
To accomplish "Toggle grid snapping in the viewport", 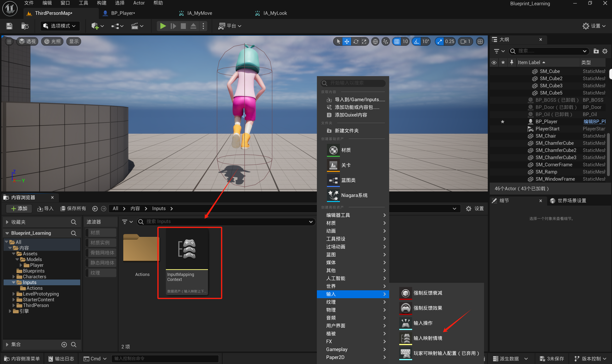I will tap(397, 41).
